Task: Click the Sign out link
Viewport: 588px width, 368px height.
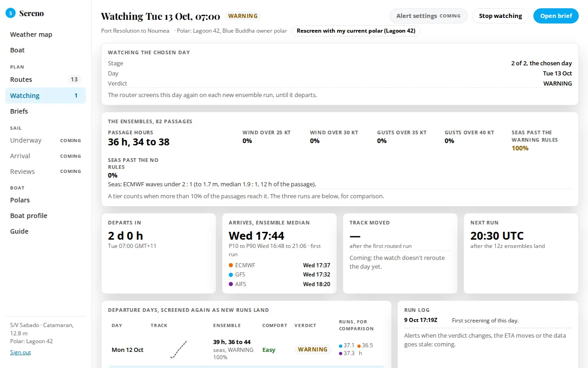Action: (x=20, y=352)
